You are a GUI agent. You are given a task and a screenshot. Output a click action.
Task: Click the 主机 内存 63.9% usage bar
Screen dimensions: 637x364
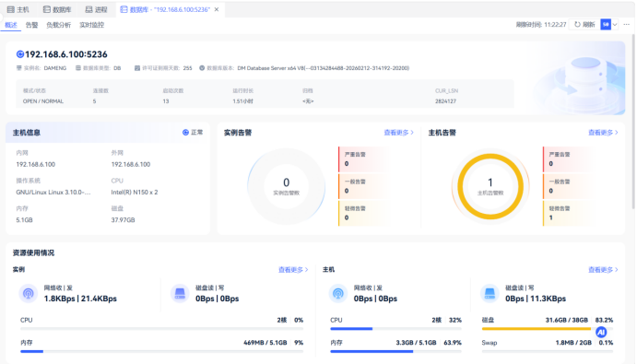pyautogui.click(x=395, y=351)
